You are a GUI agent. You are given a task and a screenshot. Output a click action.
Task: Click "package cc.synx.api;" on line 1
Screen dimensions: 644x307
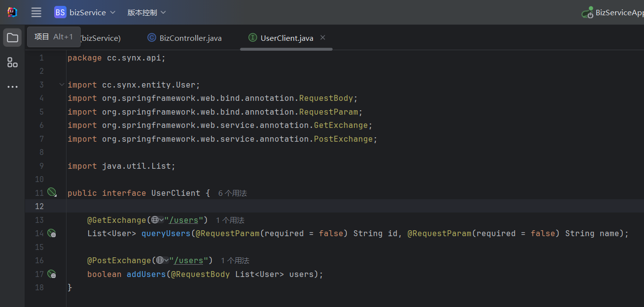click(117, 58)
